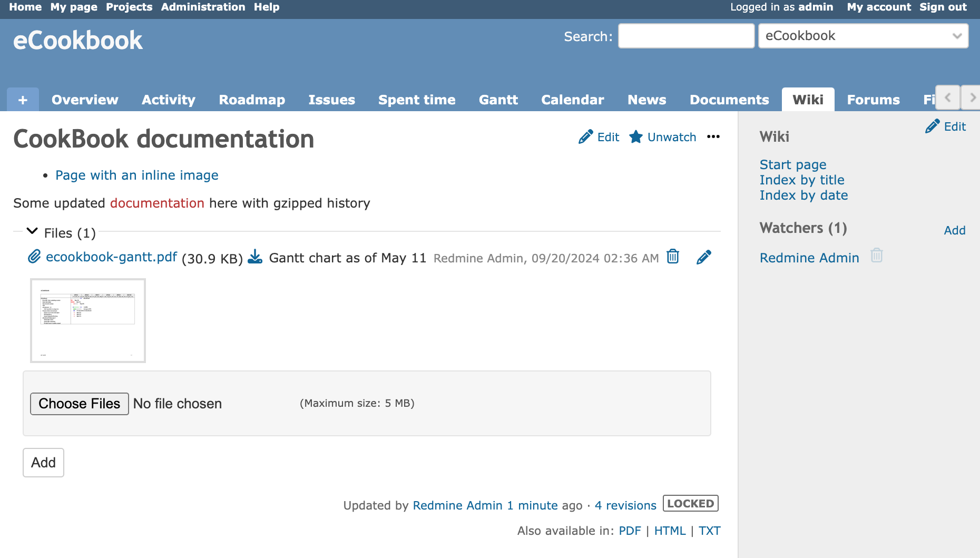The width and height of the screenshot is (980, 558).
Task: Switch to the Gantt tab
Action: [x=498, y=99]
